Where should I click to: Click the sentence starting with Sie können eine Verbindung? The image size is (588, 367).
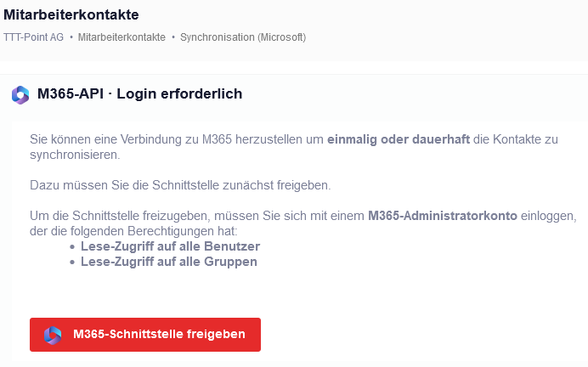(x=177, y=139)
